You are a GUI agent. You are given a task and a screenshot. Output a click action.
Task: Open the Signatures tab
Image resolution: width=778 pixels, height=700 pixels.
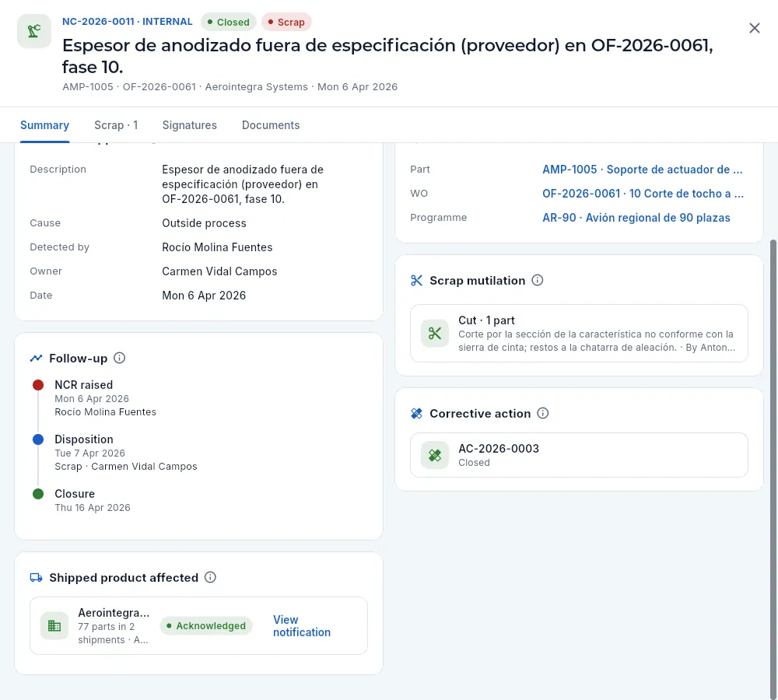pos(190,125)
